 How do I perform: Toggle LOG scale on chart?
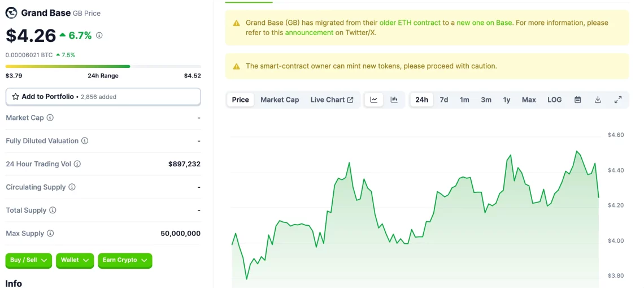[x=555, y=100]
